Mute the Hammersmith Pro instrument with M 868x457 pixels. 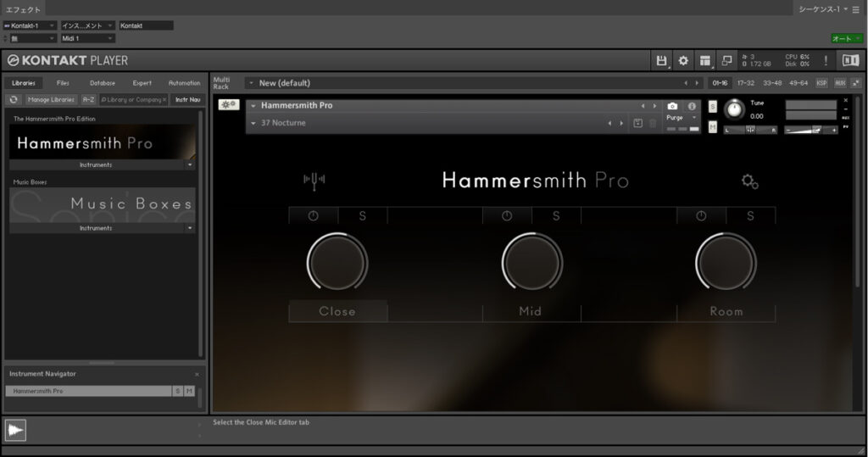coord(712,126)
